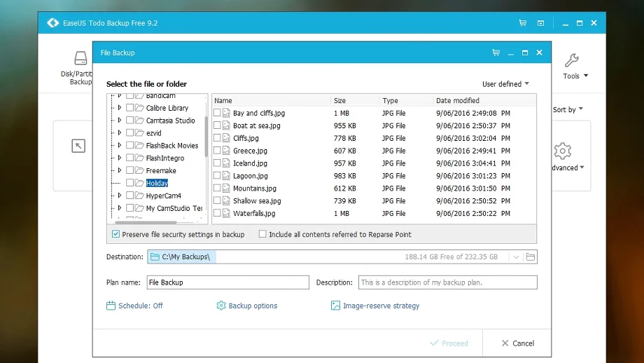
Task: Click the arrow box icon in main window
Action: (78, 146)
